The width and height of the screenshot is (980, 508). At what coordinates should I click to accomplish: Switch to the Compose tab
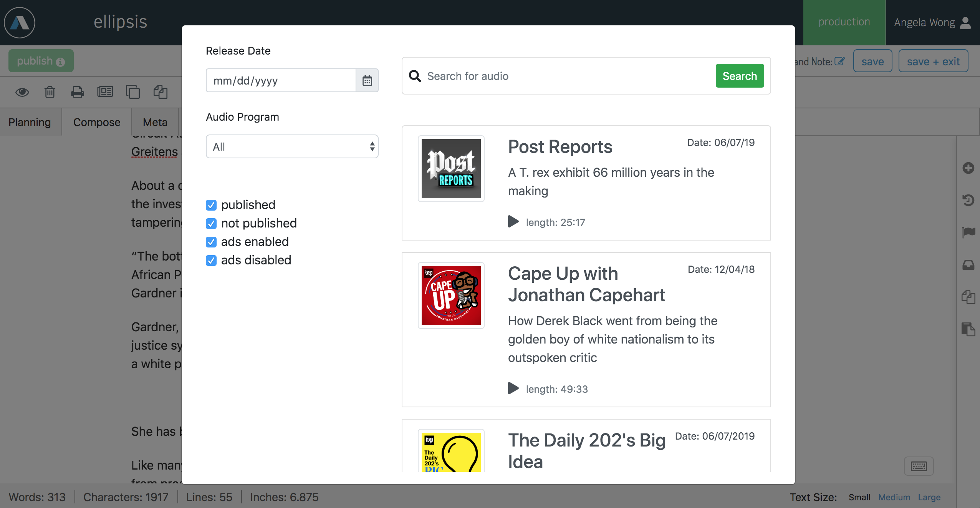pos(97,122)
